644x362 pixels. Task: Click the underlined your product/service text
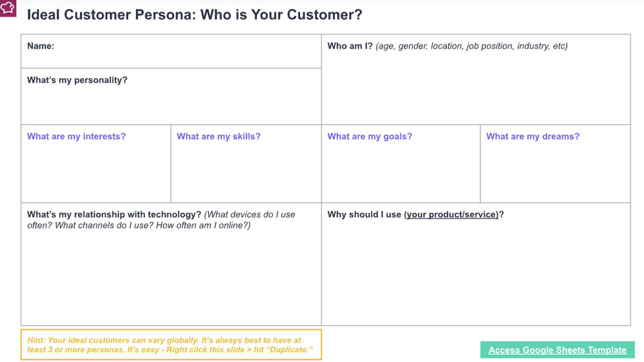coord(453,214)
